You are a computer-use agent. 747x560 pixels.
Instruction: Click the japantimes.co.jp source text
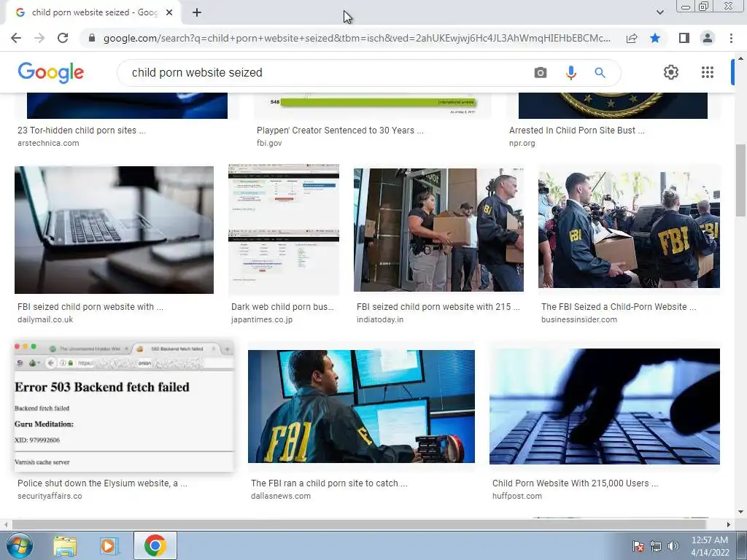(x=262, y=319)
